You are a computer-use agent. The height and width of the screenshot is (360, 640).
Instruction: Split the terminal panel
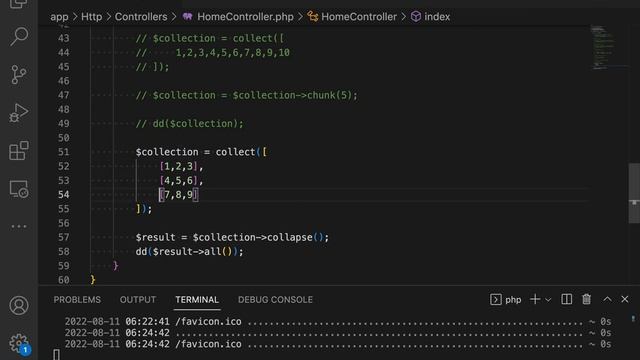point(567,299)
